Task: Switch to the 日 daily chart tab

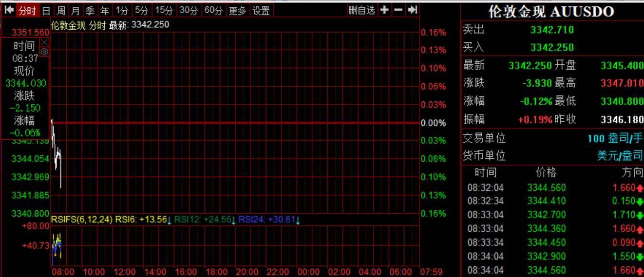Action: (46, 10)
